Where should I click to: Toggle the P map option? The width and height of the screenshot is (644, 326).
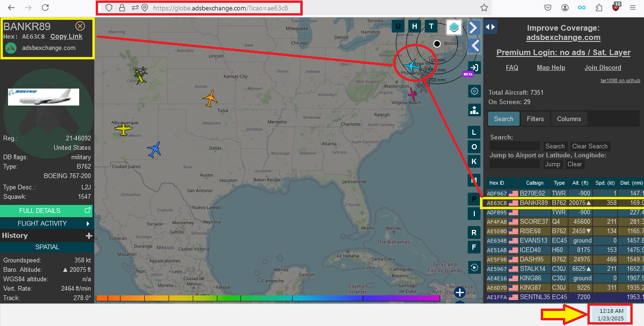474,199
